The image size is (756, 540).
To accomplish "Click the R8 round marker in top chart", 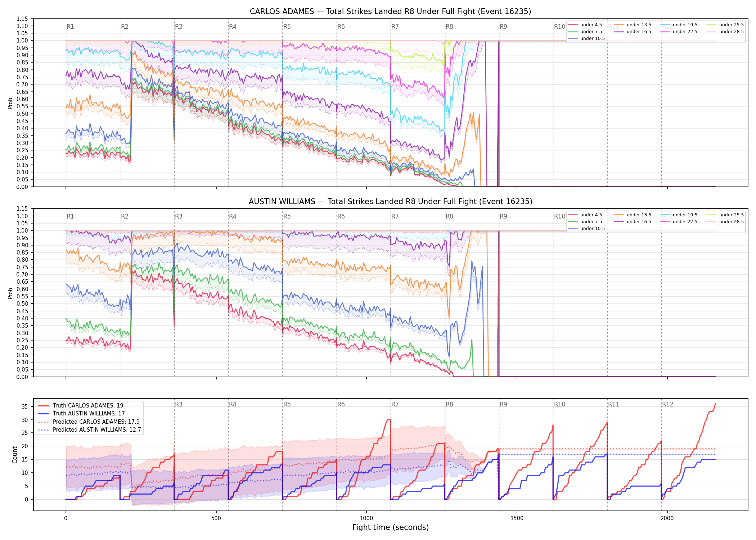I will [x=449, y=27].
